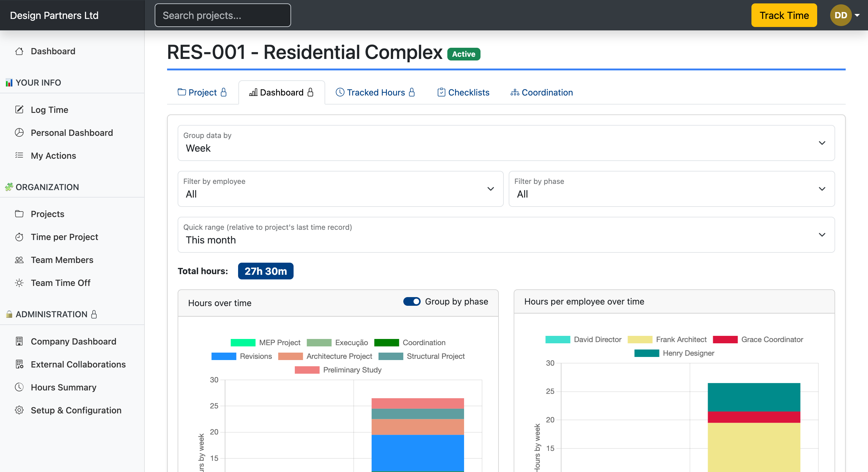Open the Coordination tab
This screenshot has height=472, width=868.
tap(542, 92)
